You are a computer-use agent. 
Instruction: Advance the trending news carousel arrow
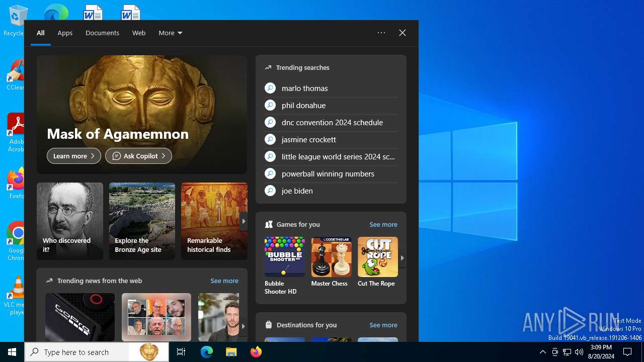(243, 326)
